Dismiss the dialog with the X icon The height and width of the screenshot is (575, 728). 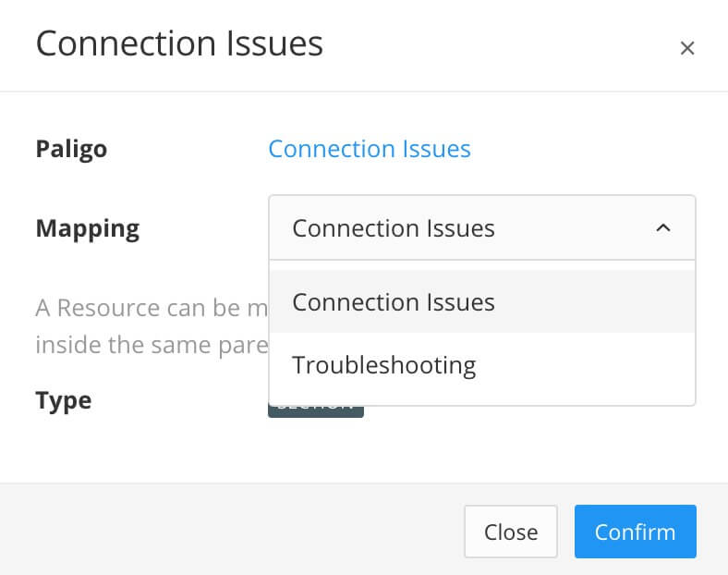click(x=686, y=48)
